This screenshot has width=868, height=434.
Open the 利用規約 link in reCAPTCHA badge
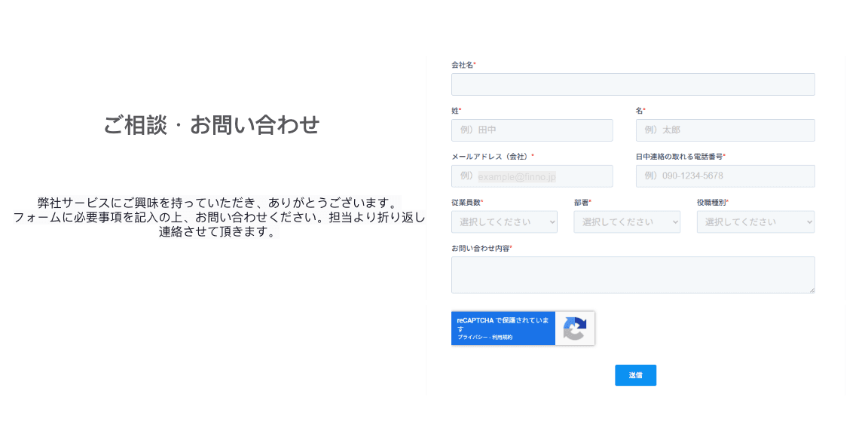(x=503, y=338)
